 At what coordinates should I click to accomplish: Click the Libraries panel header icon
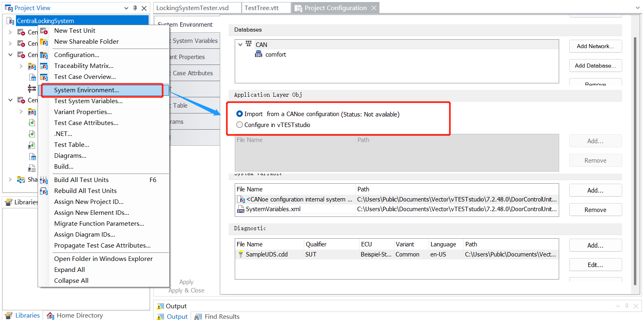click(8, 202)
